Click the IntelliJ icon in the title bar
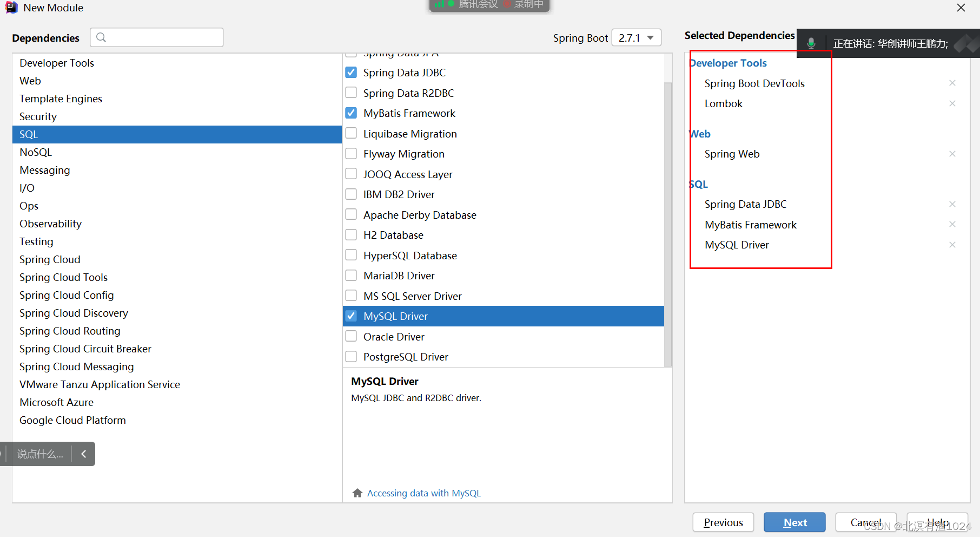This screenshot has height=537, width=980. [11, 8]
